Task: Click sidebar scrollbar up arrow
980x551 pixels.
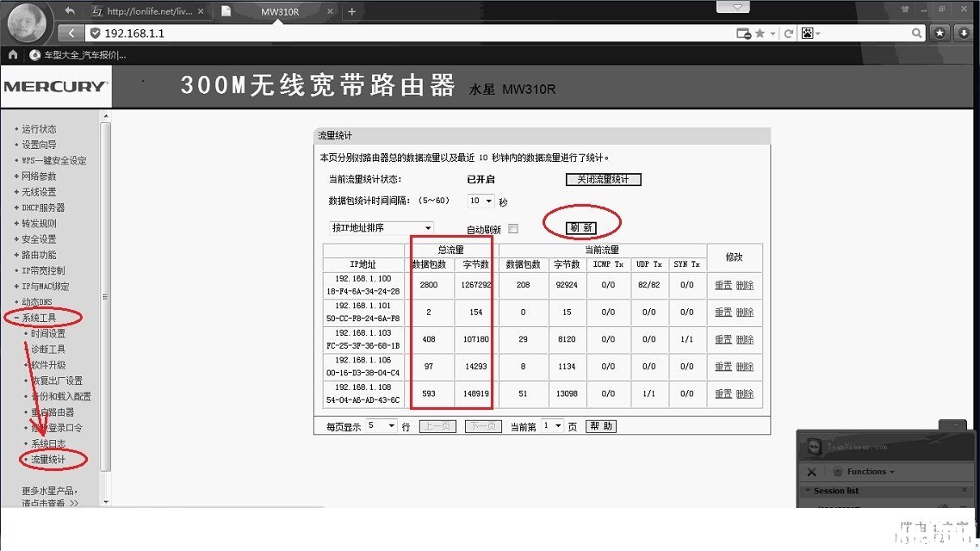Action: tap(106, 116)
